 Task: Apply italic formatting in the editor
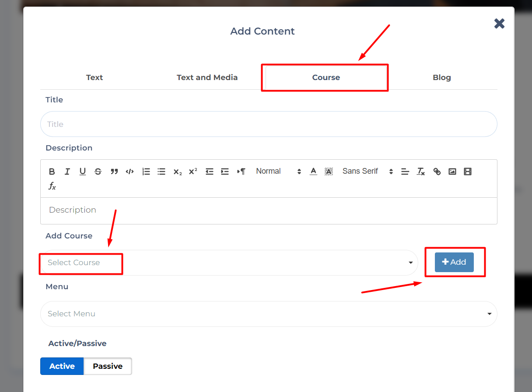(x=67, y=171)
